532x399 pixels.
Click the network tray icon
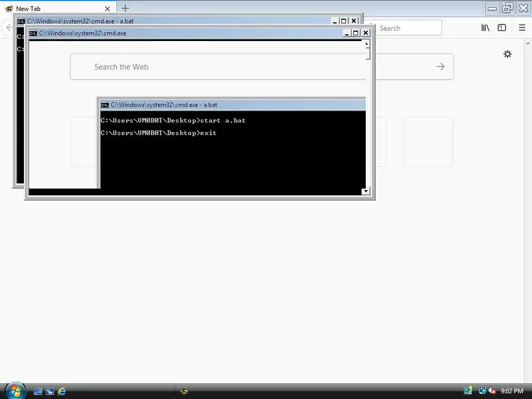482,391
